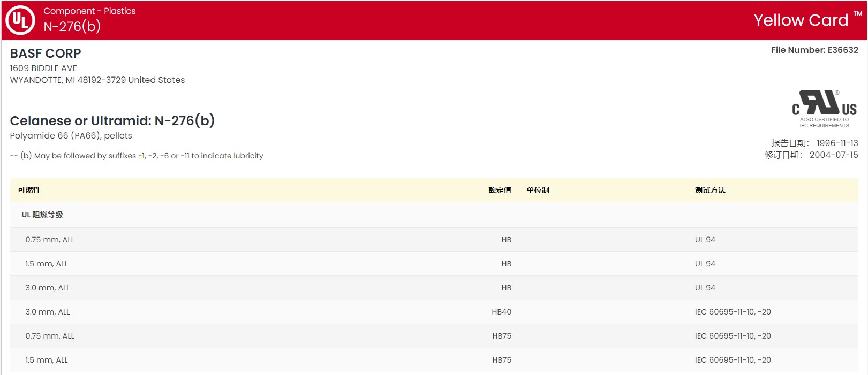868x375 pixels.
Task: Click the Yellow Card title text
Action: click(x=801, y=20)
